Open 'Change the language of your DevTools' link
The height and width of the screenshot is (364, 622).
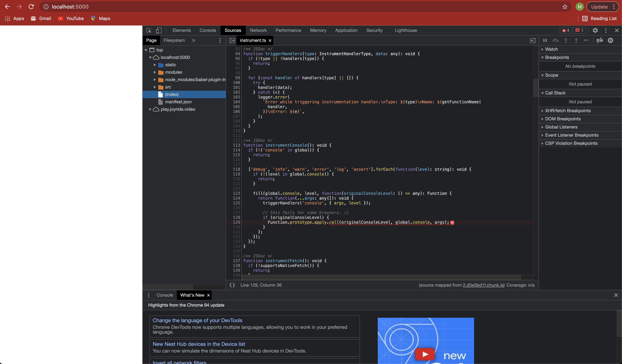click(x=197, y=320)
